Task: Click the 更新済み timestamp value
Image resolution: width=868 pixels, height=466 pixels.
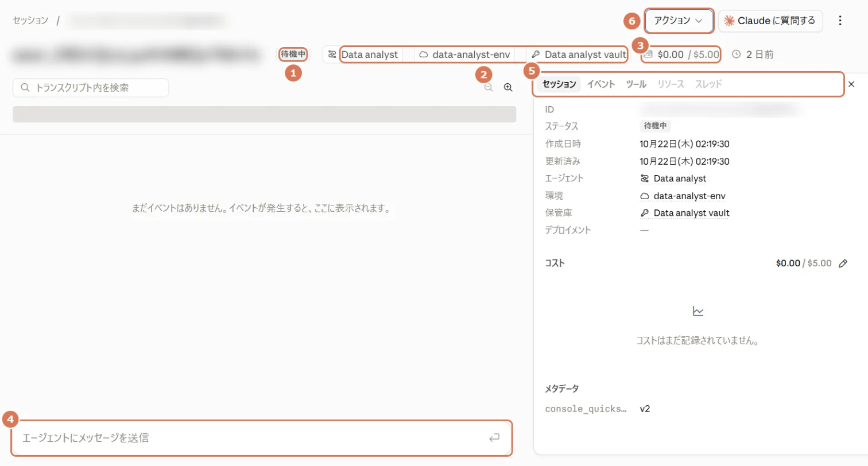Action: [685, 161]
